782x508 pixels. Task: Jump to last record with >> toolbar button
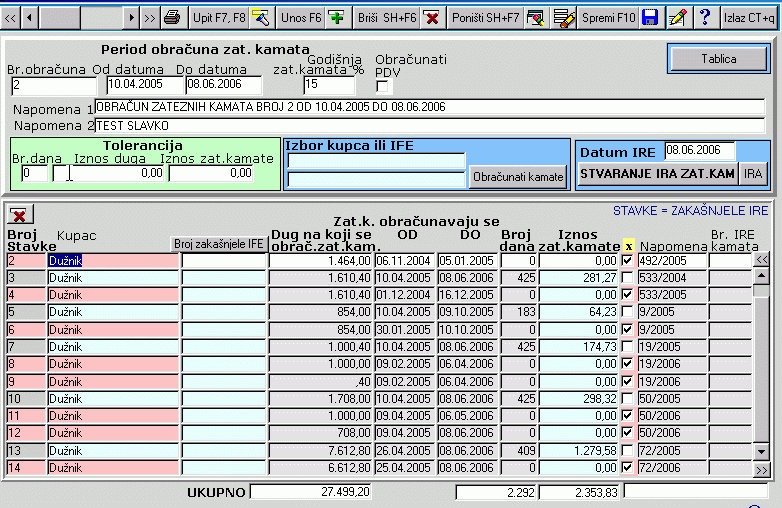(x=150, y=18)
